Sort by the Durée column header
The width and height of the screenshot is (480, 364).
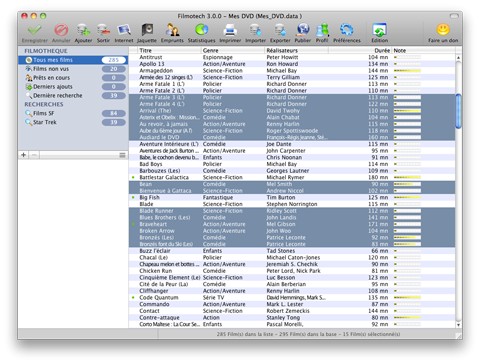pos(360,50)
